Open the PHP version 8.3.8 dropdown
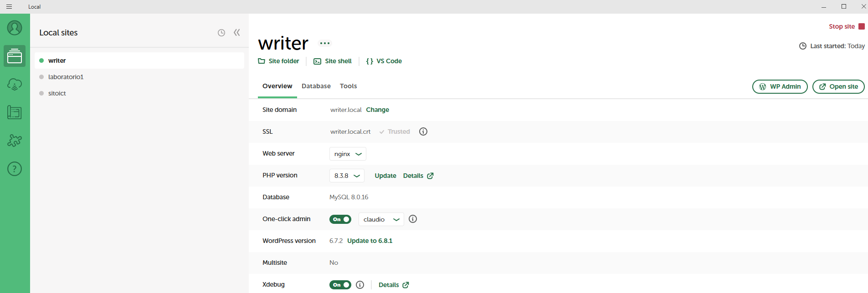 click(x=347, y=176)
